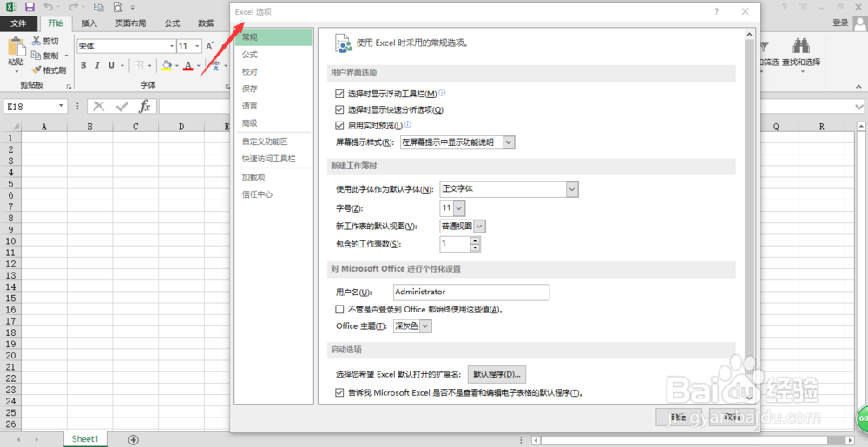Screen dimensions: 868x447
Task: Toggle Enable Live Preview checkbox
Action: (340, 126)
